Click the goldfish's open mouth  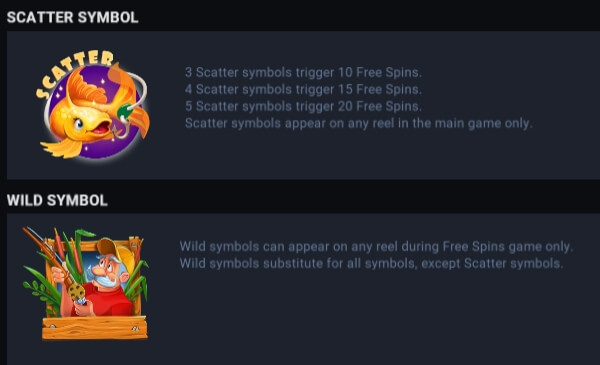tap(100, 127)
